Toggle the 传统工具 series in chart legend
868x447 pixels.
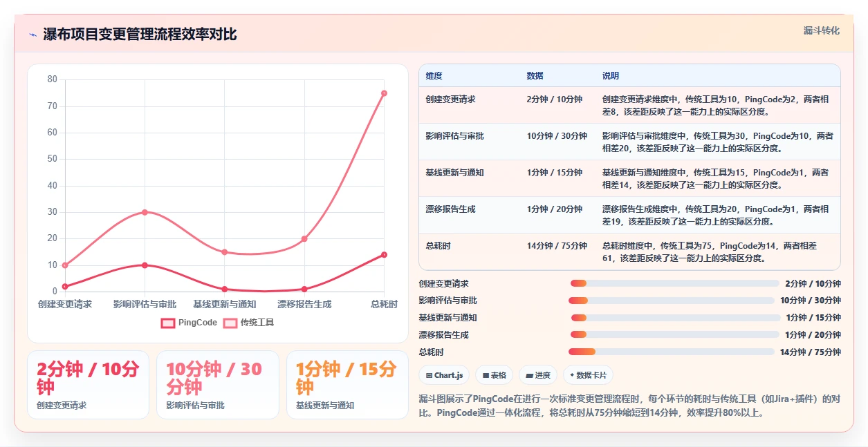coord(248,323)
